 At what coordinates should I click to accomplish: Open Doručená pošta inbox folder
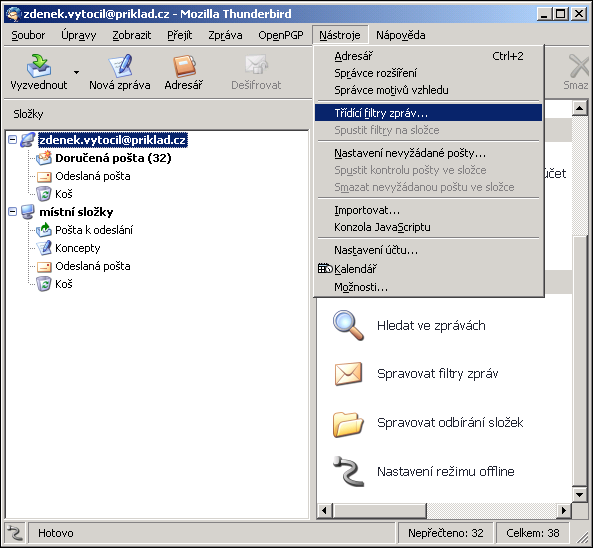[x=113, y=158]
